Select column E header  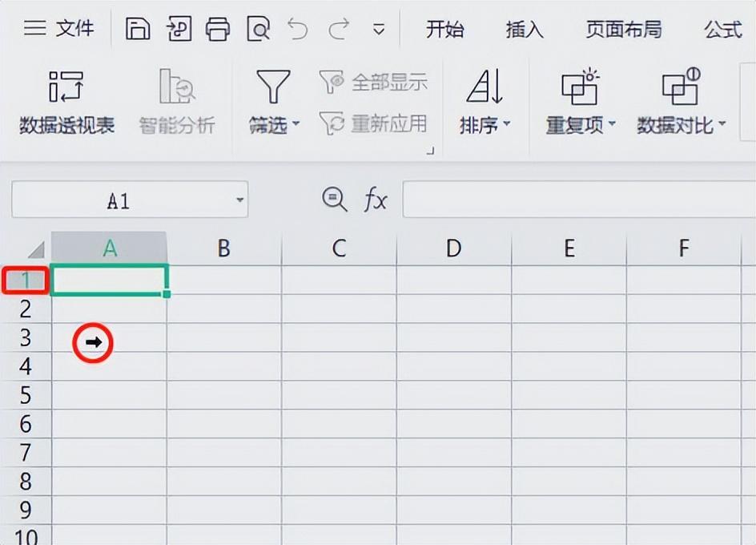(569, 248)
